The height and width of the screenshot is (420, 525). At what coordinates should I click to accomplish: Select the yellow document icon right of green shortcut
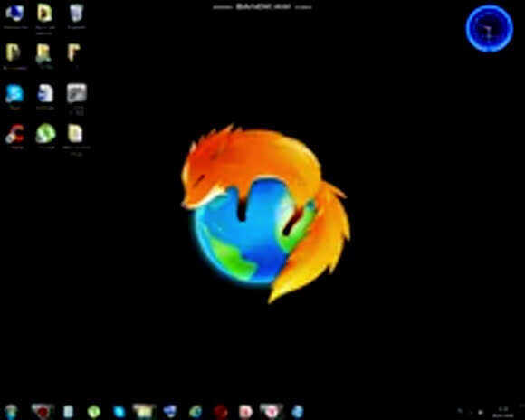[x=75, y=134]
